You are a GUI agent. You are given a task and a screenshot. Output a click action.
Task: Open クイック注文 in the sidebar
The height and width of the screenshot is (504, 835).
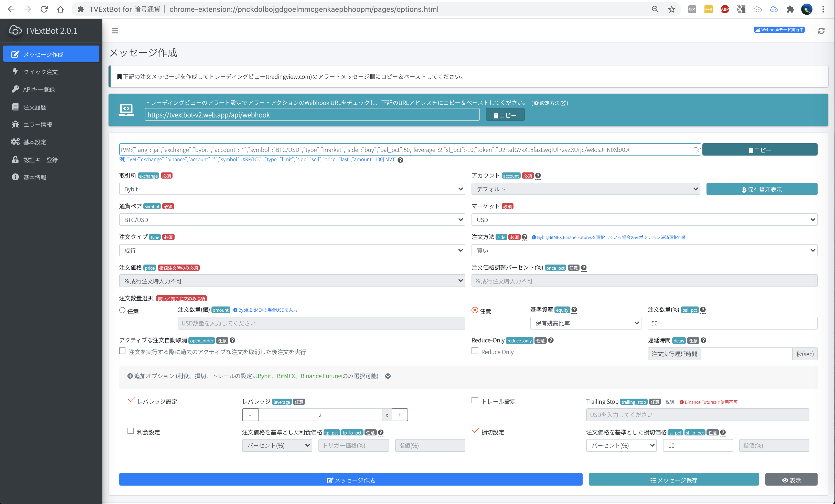point(40,72)
